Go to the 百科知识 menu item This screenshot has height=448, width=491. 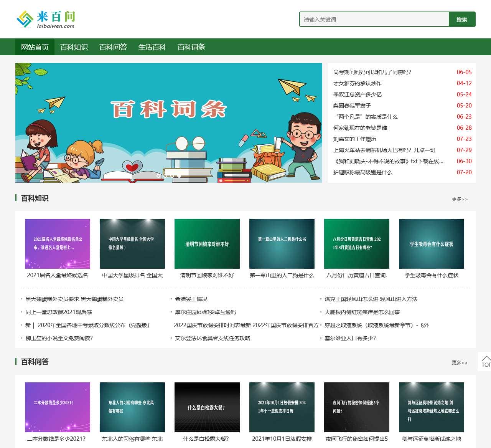74,47
